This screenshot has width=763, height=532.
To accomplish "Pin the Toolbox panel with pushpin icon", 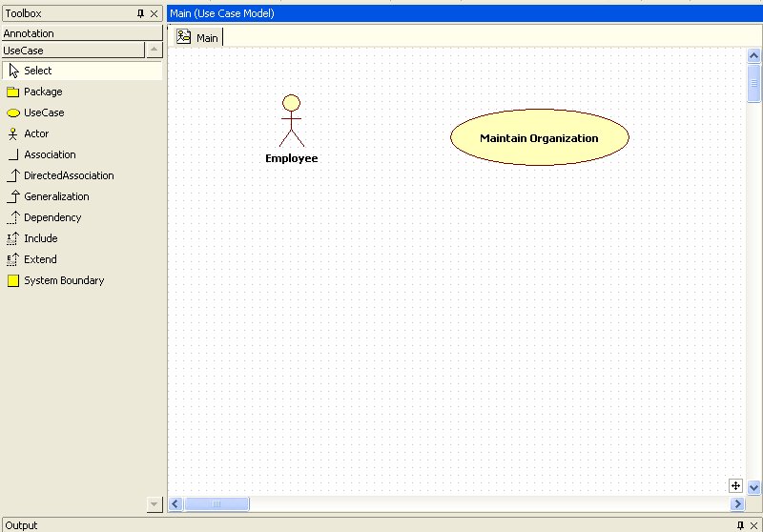I will [x=140, y=13].
